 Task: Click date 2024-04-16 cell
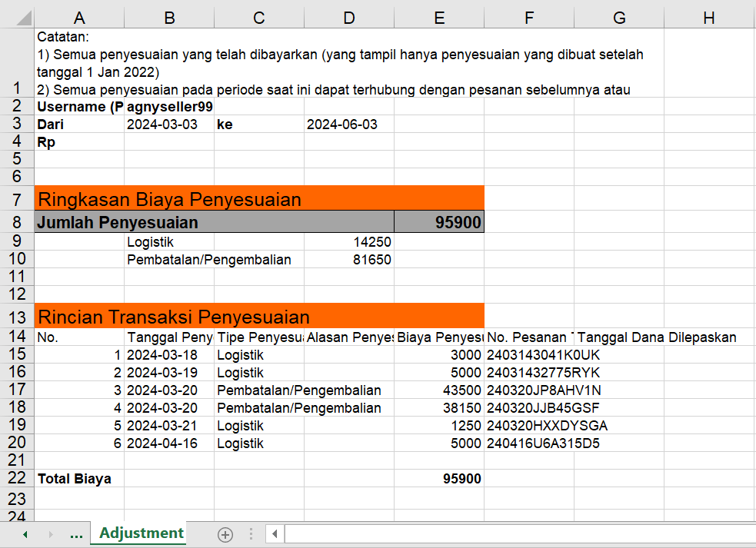(169, 443)
